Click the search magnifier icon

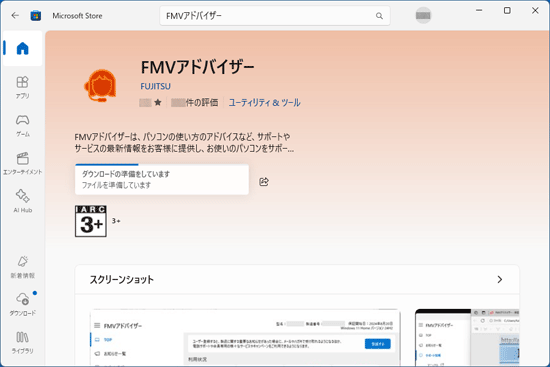click(379, 16)
